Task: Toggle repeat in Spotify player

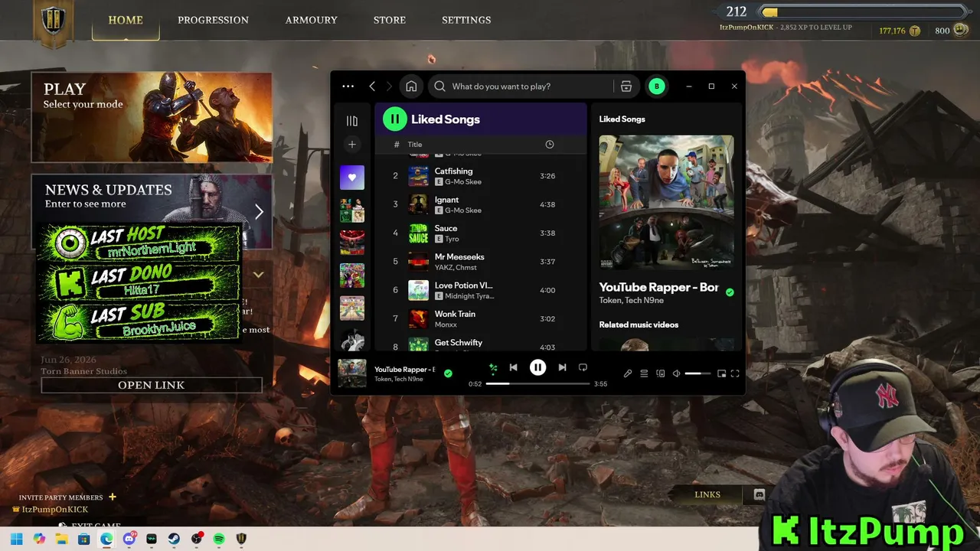Action: point(583,367)
